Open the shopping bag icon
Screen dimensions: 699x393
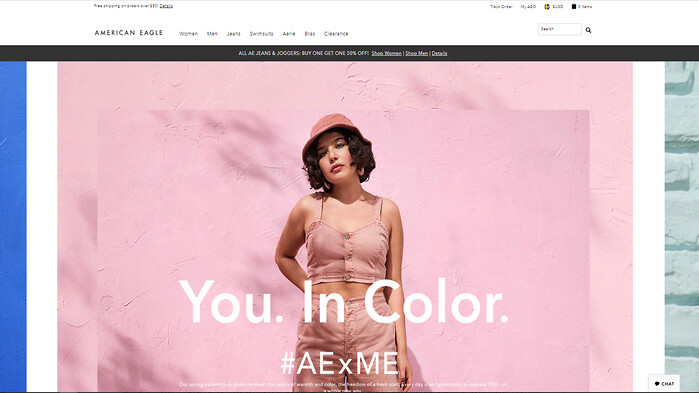tap(574, 6)
